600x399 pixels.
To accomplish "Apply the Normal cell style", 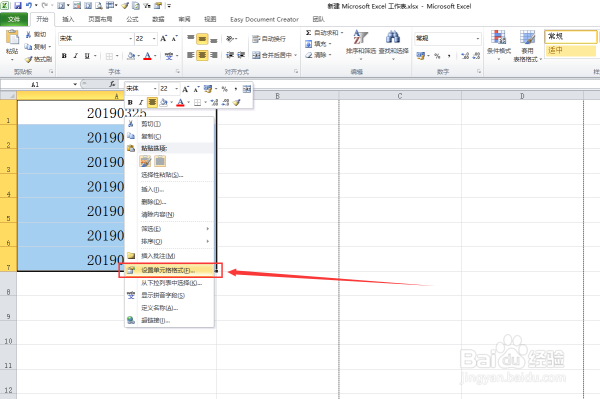I will coord(571,37).
